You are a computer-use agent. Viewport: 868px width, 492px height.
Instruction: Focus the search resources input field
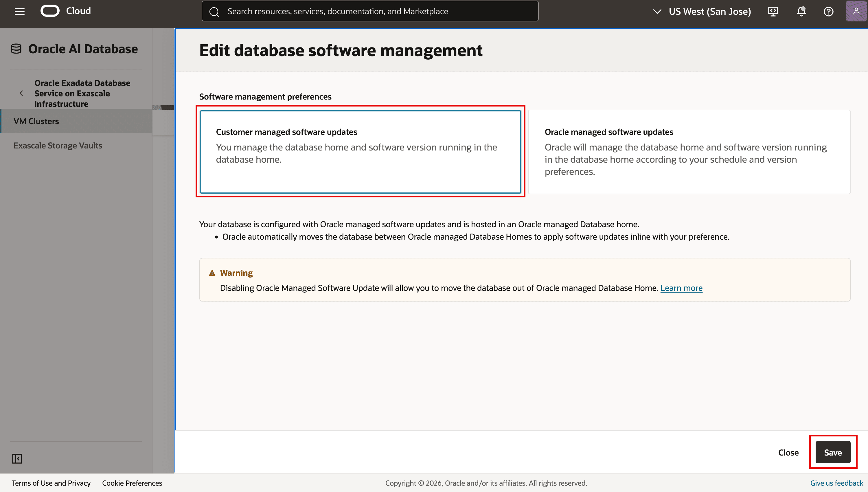370,11
